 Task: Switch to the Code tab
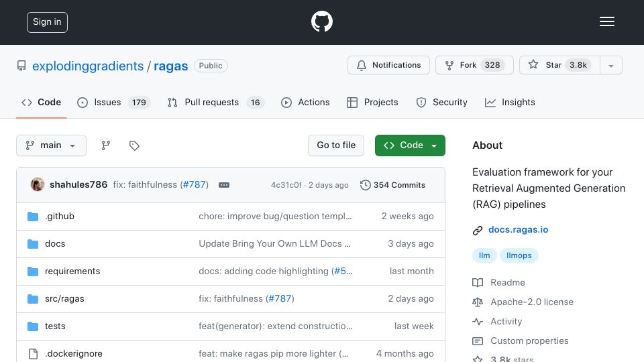[41, 102]
